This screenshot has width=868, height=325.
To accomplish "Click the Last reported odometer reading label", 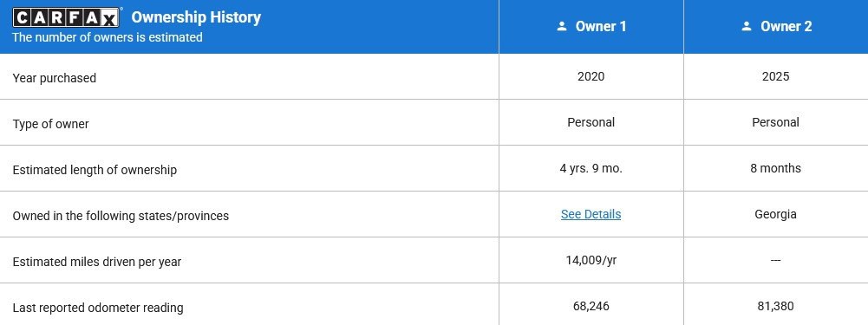I will 97,308.
